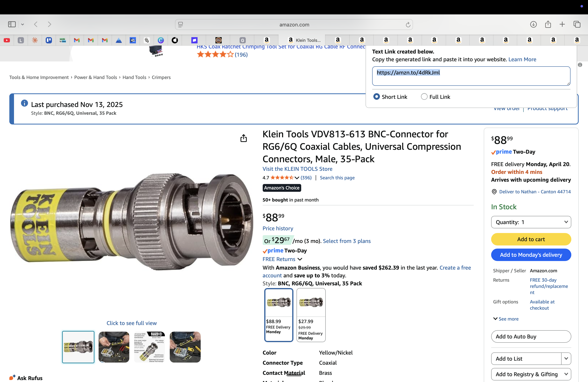The width and height of the screenshot is (588, 382).
Task: Expand the 4.7 star rating breakdown chevron
Action: [297, 178]
